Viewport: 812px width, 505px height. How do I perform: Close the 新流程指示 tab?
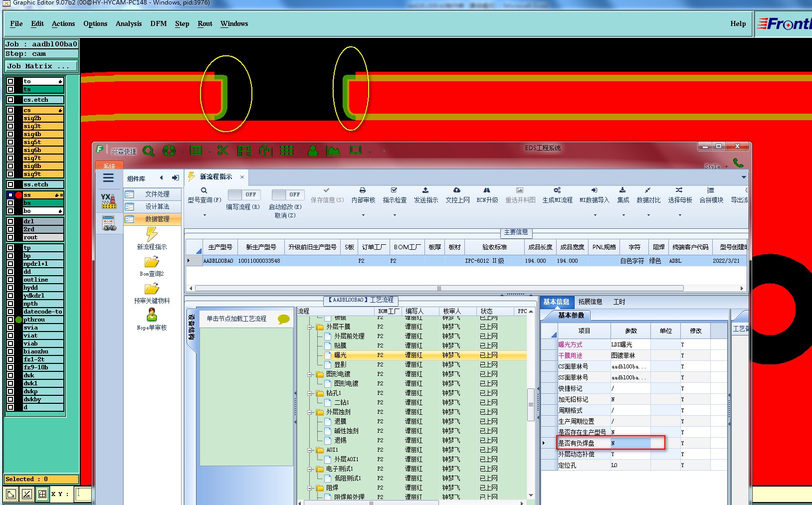[x=242, y=177]
